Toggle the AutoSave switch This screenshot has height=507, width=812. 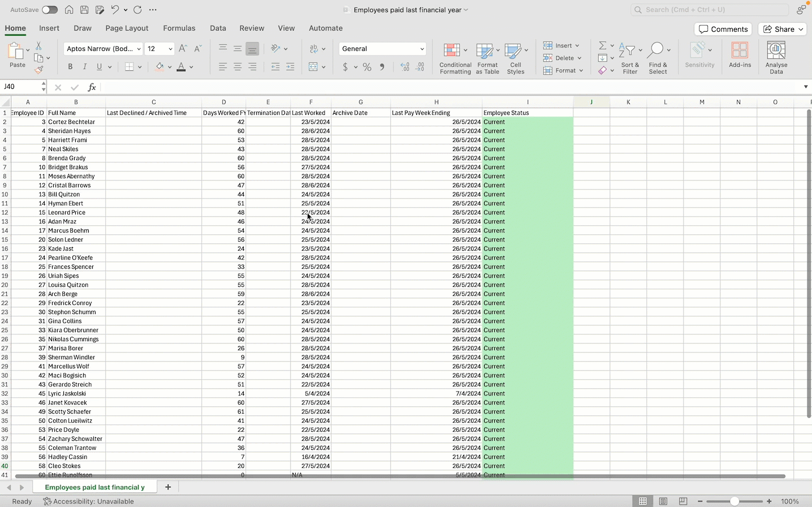tap(49, 10)
